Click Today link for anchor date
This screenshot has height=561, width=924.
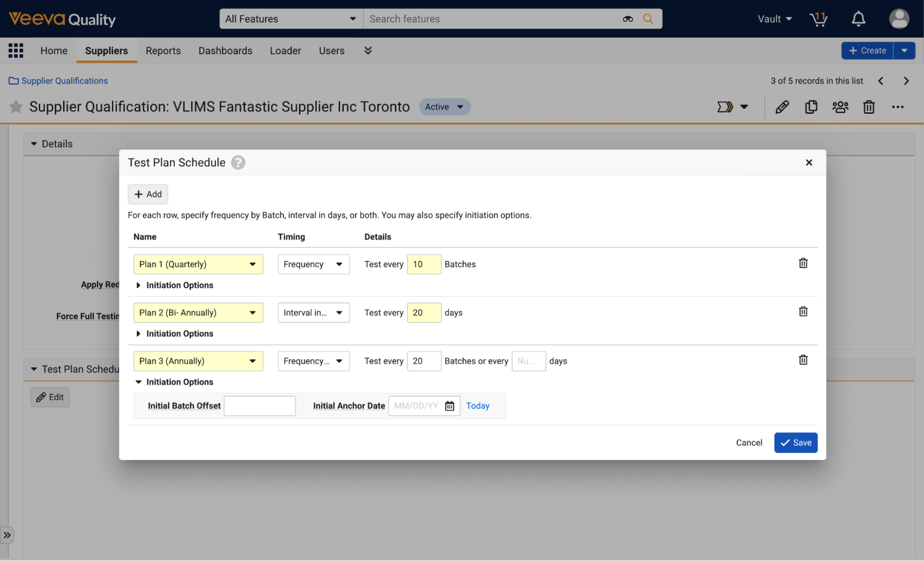pyautogui.click(x=477, y=406)
